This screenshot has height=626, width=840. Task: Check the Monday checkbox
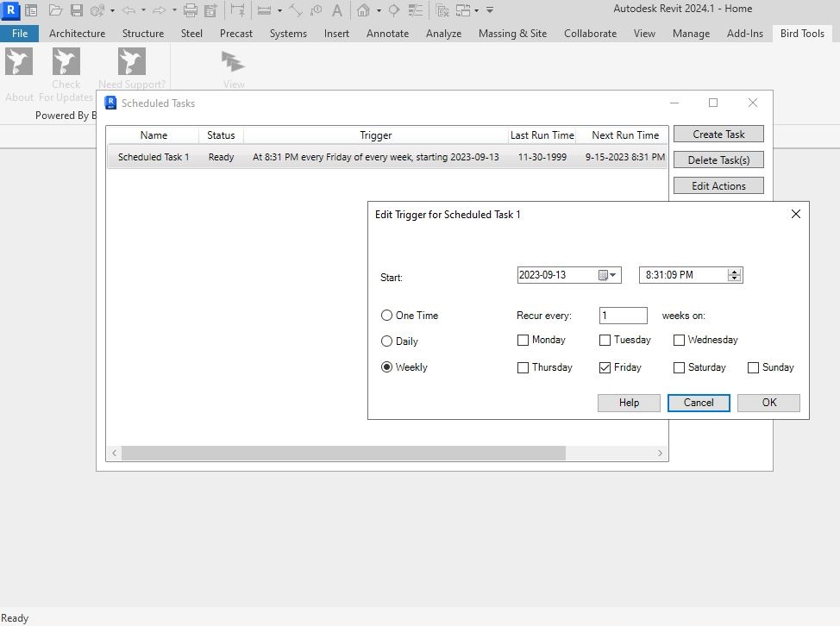523,340
